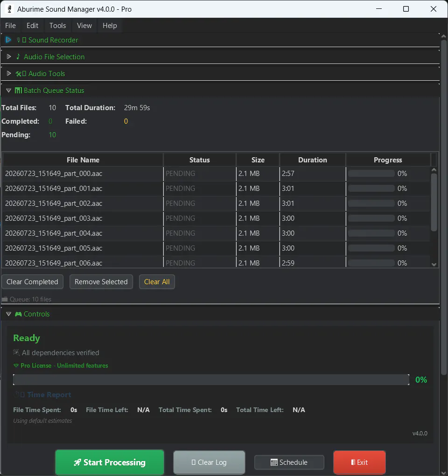The height and width of the screenshot is (476, 448).
Task: Click the queue table scroll up arrow
Action: click(x=434, y=170)
